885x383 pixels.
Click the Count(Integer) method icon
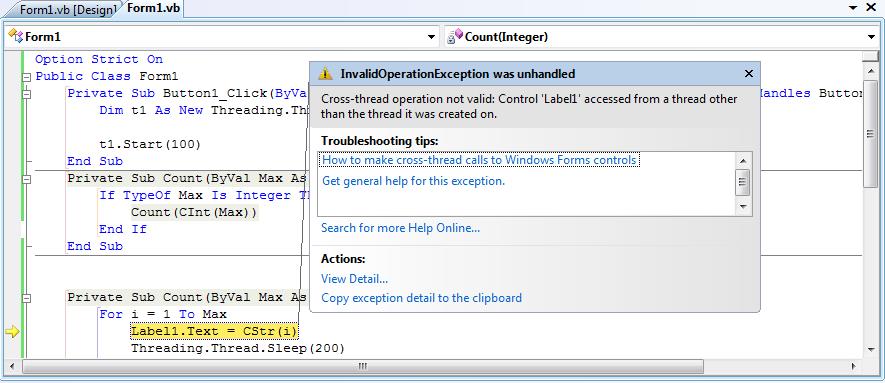(x=454, y=37)
